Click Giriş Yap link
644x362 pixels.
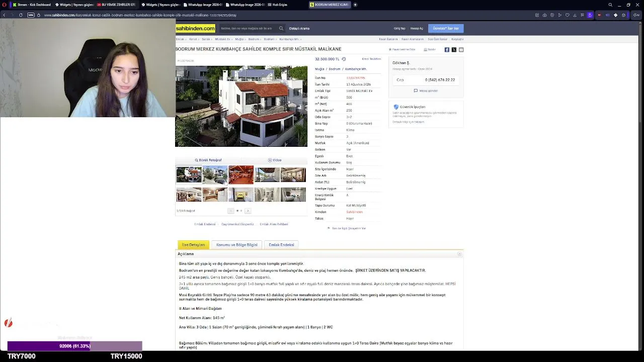tap(399, 29)
